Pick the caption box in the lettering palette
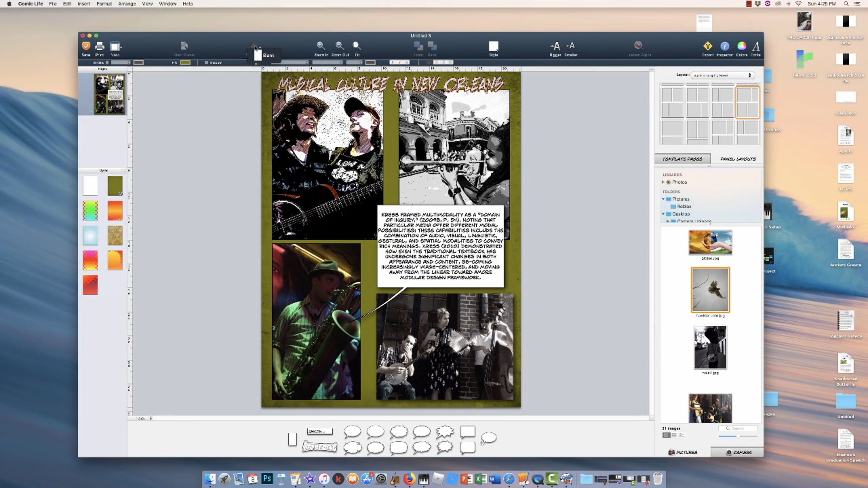 click(x=320, y=431)
